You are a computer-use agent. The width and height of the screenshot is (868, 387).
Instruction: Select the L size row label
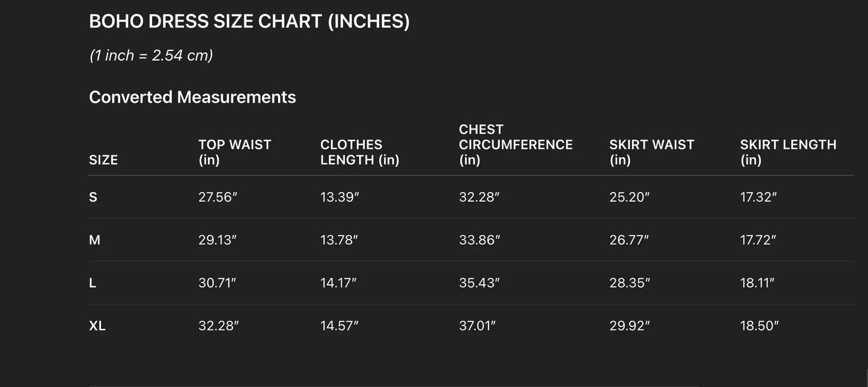[93, 283]
